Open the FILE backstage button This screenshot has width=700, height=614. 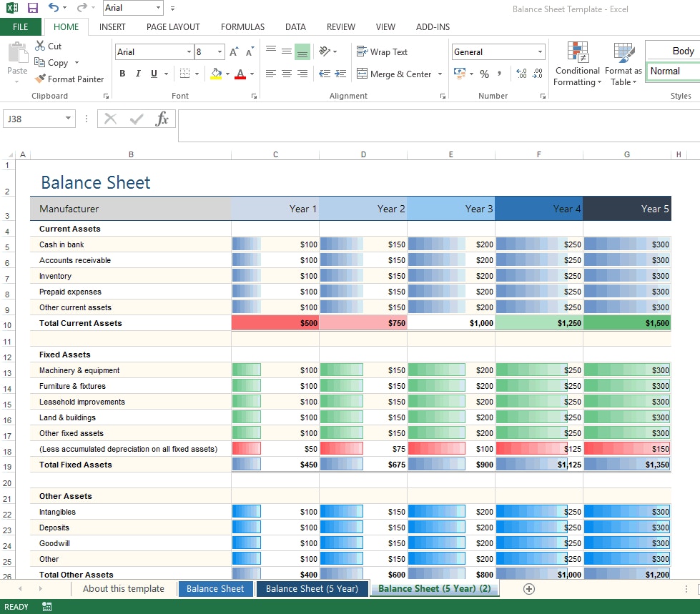(21, 27)
